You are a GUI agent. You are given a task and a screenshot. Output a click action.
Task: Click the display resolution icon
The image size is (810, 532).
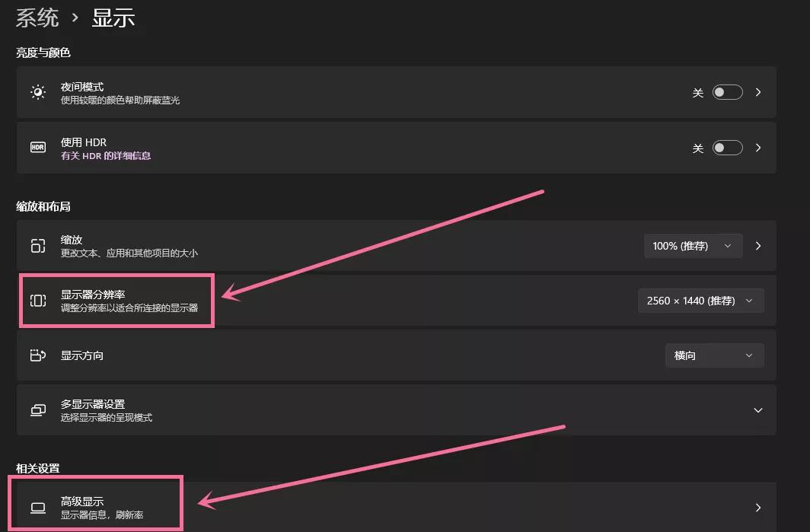[38, 301]
